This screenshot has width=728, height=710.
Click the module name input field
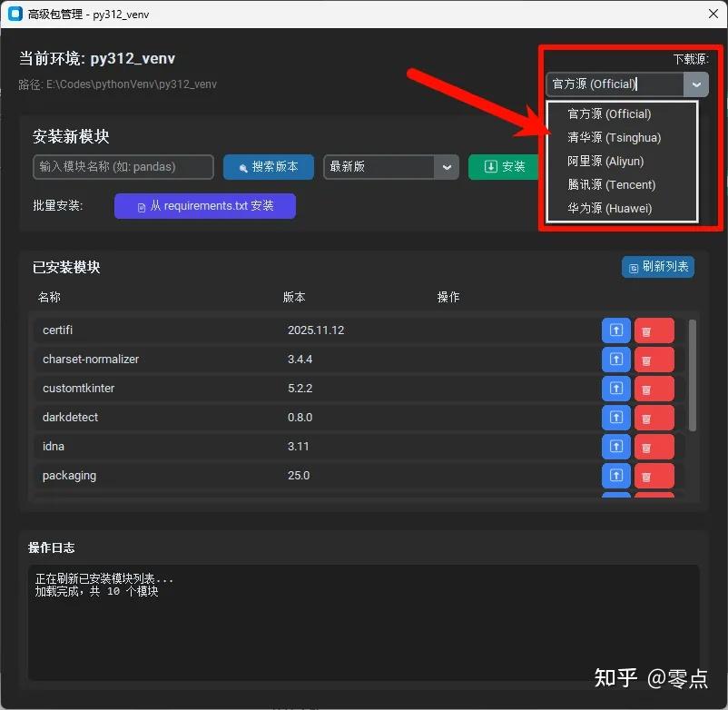click(x=123, y=167)
